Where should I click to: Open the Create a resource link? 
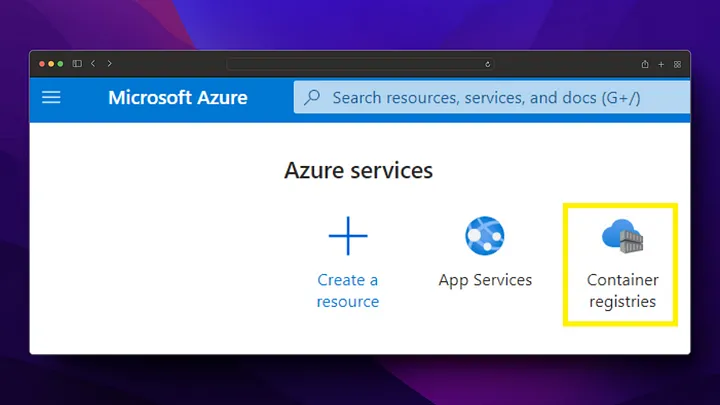tap(348, 291)
